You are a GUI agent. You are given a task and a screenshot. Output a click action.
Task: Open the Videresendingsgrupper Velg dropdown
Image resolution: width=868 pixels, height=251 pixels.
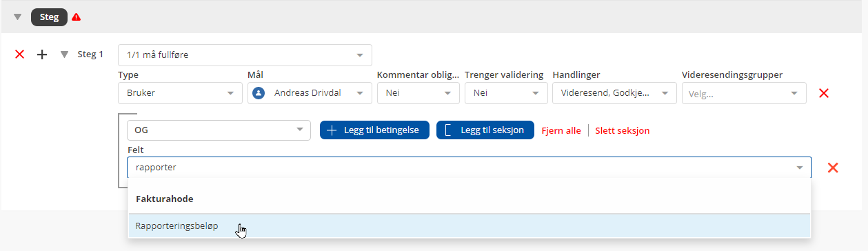[744, 93]
